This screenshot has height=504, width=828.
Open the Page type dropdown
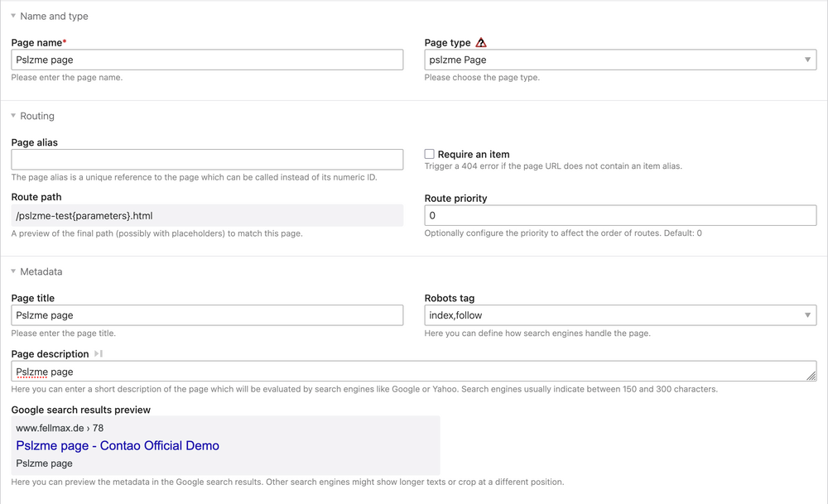click(x=620, y=60)
